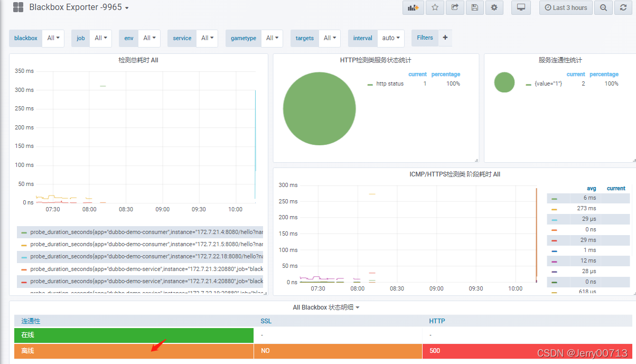Image resolution: width=636 pixels, height=364 pixels.
Task: Add an ad hoc filter with plus
Action: point(445,38)
